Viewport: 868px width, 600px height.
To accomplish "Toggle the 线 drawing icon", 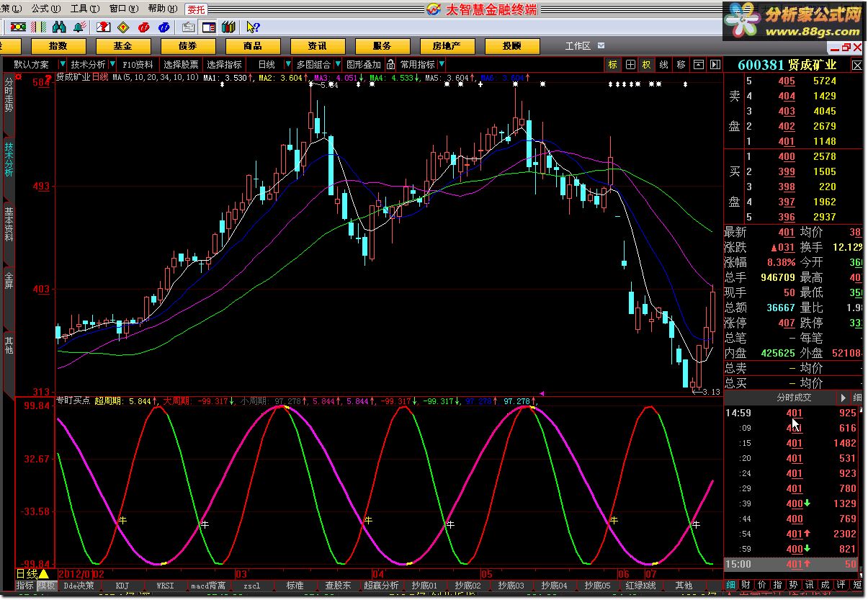I will point(664,64).
